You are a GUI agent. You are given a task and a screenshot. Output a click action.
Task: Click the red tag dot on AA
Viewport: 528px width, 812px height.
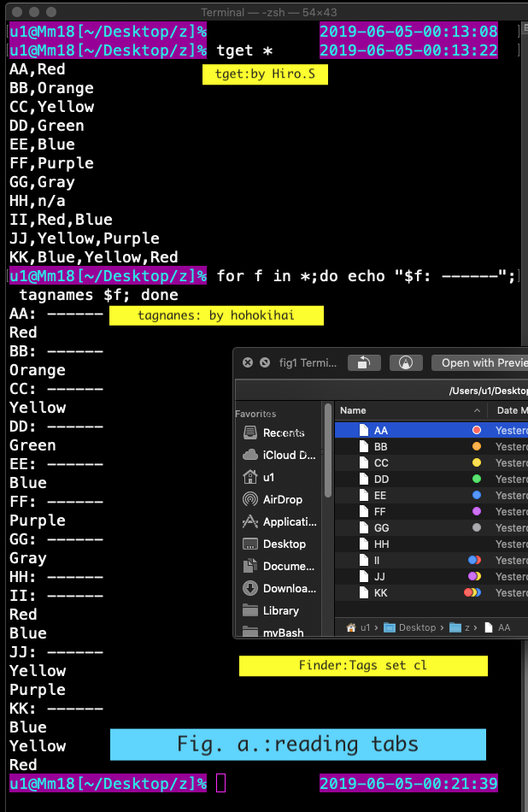tap(477, 431)
